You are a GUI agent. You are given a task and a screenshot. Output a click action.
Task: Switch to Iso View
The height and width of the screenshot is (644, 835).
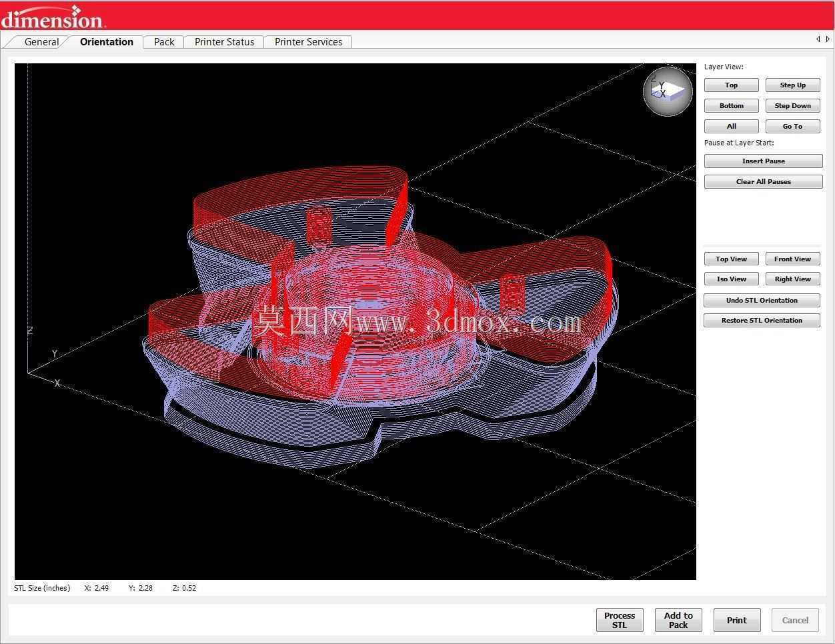pyautogui.click(x=732, y=279)
